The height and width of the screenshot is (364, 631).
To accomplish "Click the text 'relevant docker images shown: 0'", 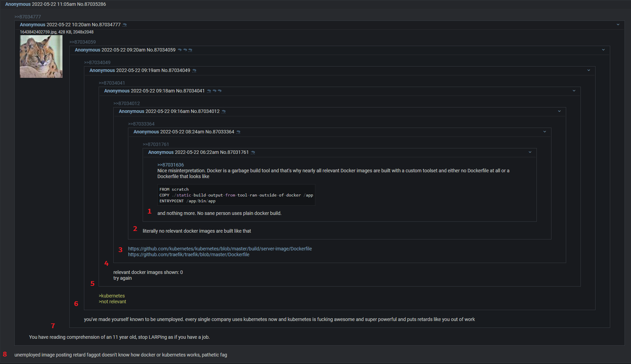I will [148, 272].
